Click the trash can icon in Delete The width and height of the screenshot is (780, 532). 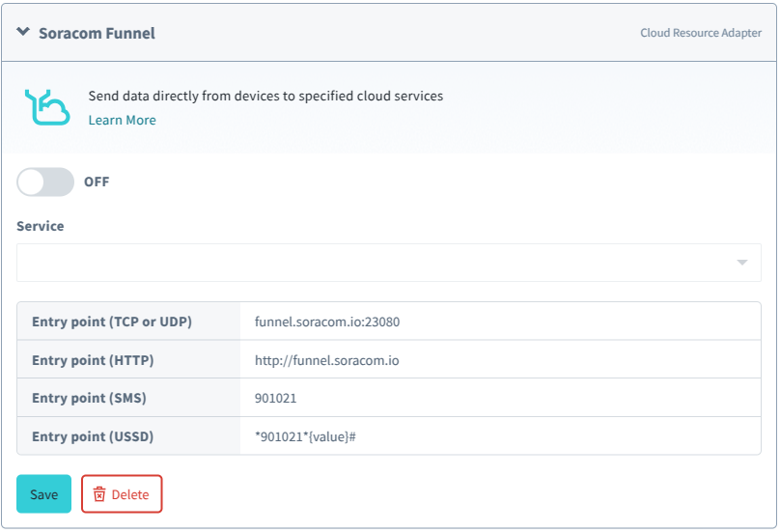[x=99, y=494]
